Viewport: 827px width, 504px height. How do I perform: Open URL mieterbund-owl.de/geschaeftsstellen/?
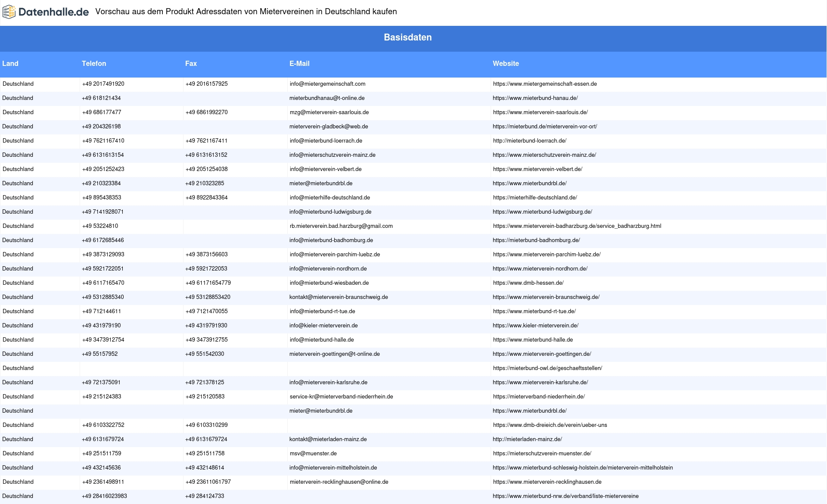pos(547,368)
